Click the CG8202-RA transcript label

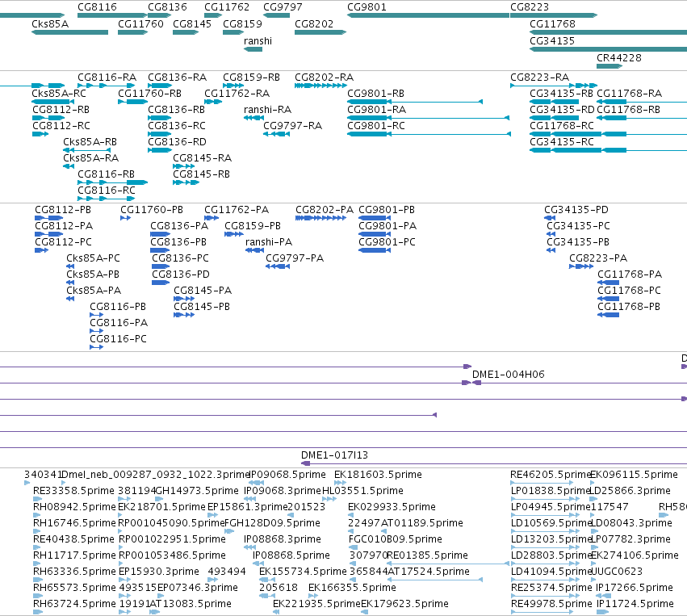324,78
